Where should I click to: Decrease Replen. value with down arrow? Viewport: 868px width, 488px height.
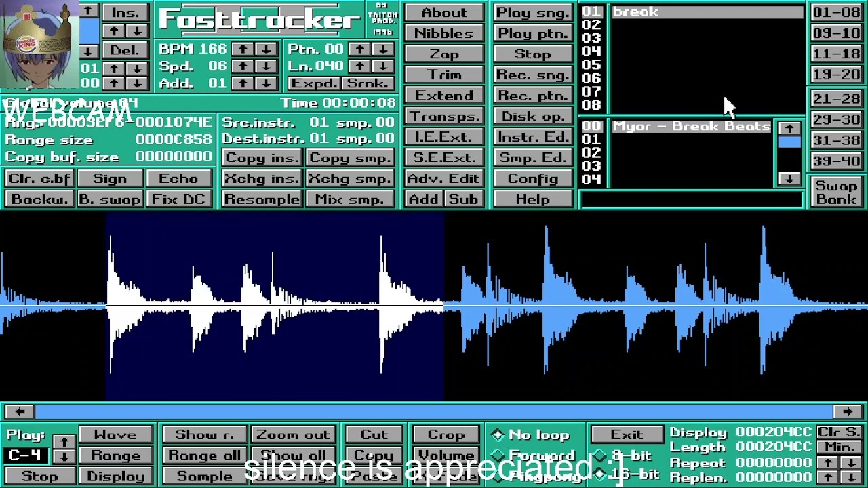(x=852, y=477)
